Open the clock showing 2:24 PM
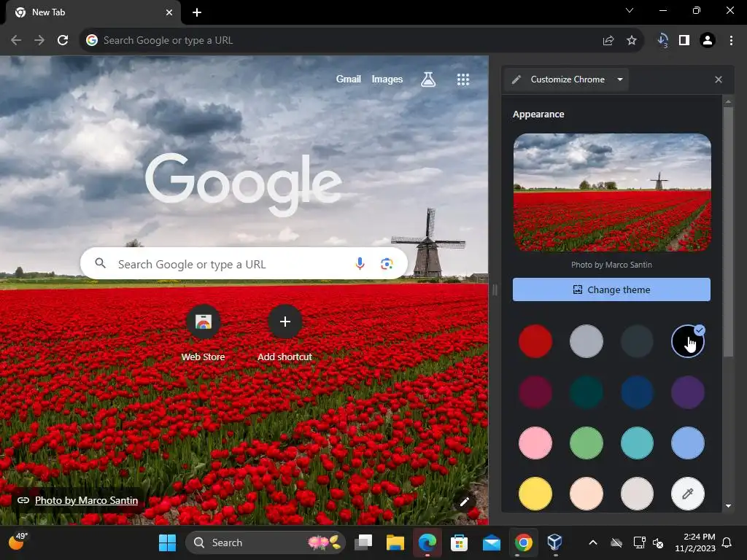 (695, 542)
